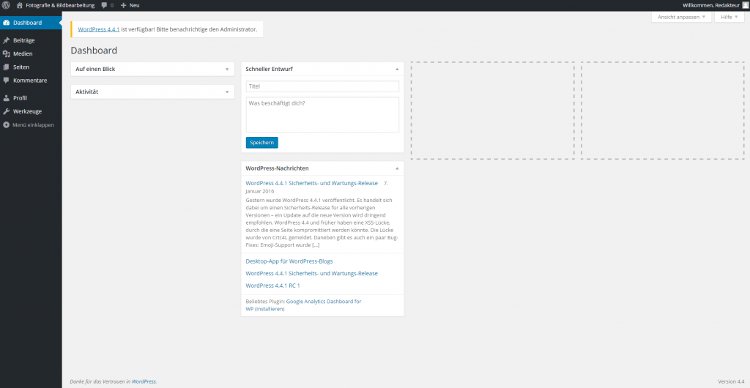Click the user avatar in the admin bar
Viewport: 750px width, 388px height.
[x=745, y=5]
